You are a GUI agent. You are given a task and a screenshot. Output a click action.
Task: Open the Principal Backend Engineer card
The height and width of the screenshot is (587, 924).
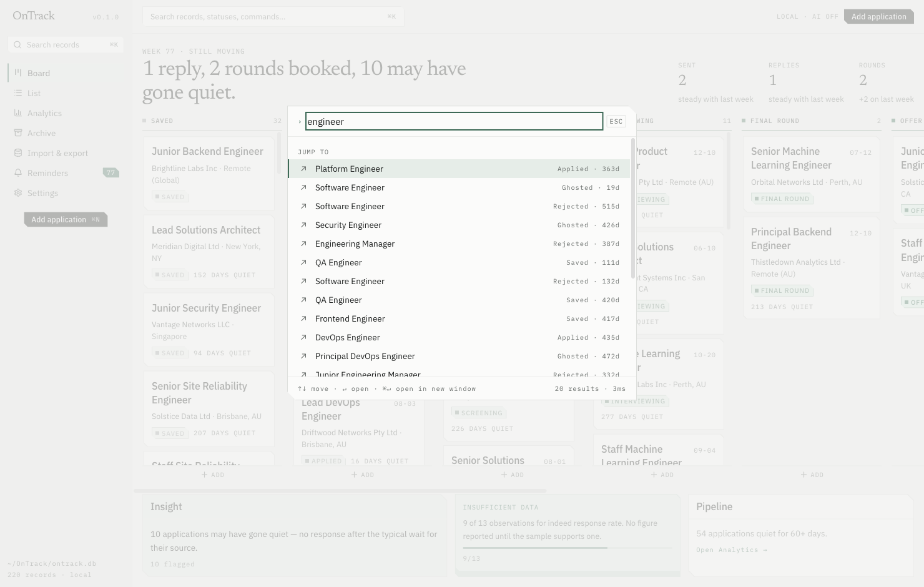[x=812, y=269]
